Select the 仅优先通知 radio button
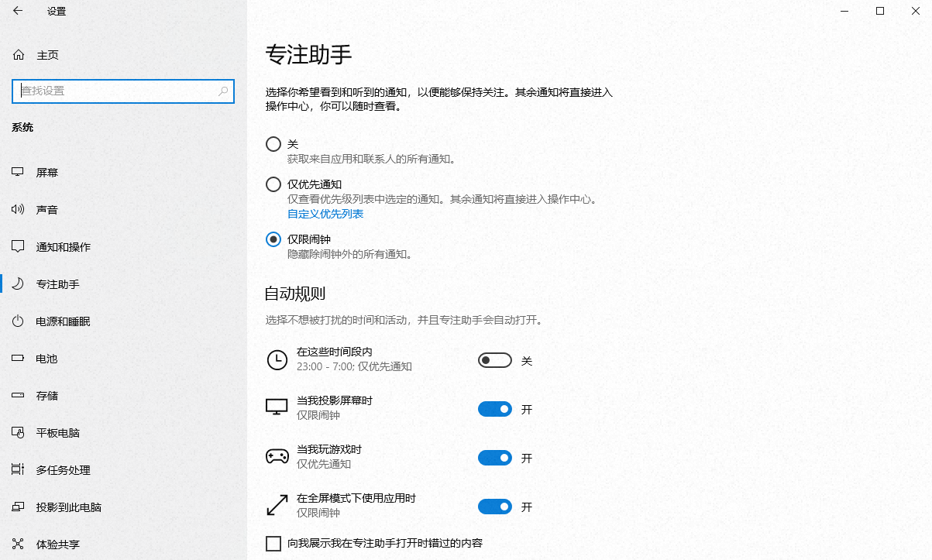This screenshot has width=932, height=560. (273, 184)
